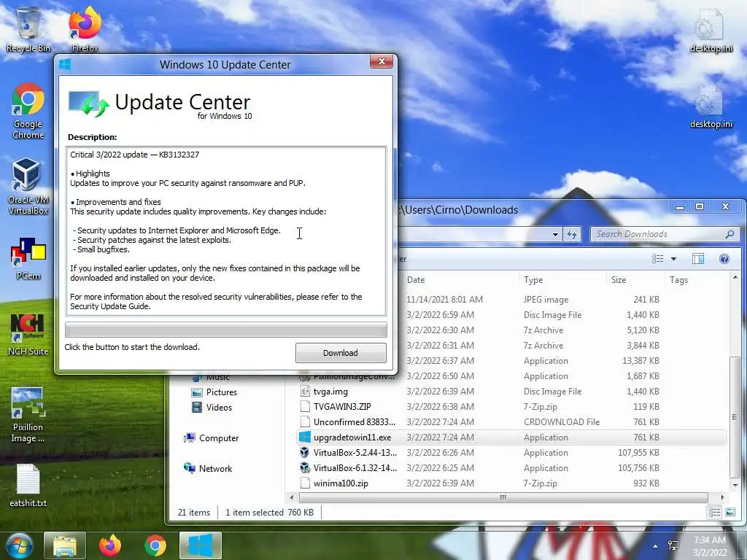Click the Windows Start orb
747x560 pixels.
click(19, 545)
